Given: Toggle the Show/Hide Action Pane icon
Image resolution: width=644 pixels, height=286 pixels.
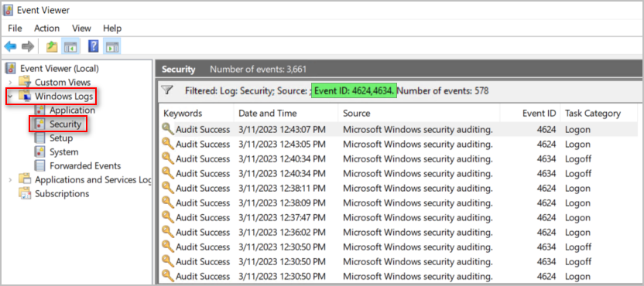Looking at the screenshot, I should point(111,47).
